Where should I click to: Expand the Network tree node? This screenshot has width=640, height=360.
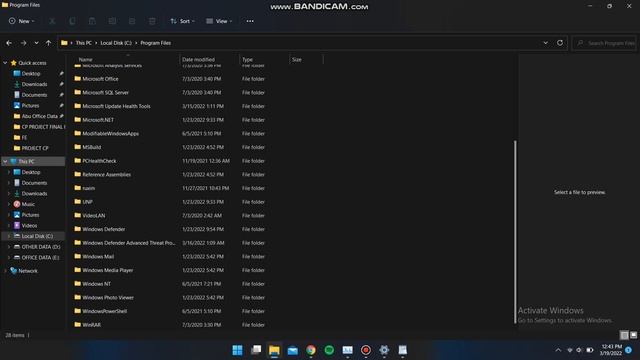pyautogui.click(x=5, y=271)
